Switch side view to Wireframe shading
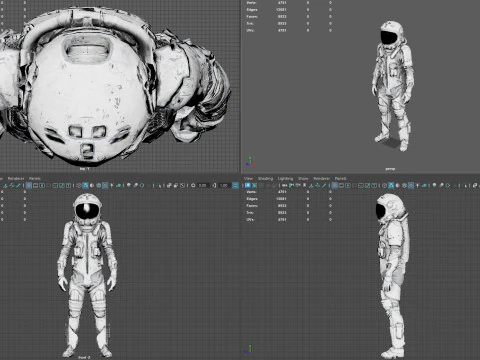Image resolution: width=480 pixels, height=360 pixels. (x=384, y=185)
